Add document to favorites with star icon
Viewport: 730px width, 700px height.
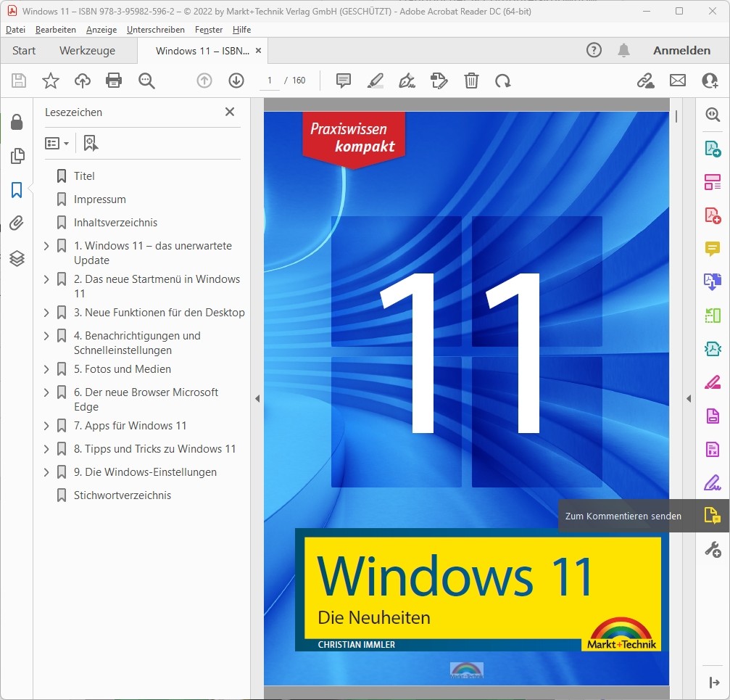(x=51, y=81)
